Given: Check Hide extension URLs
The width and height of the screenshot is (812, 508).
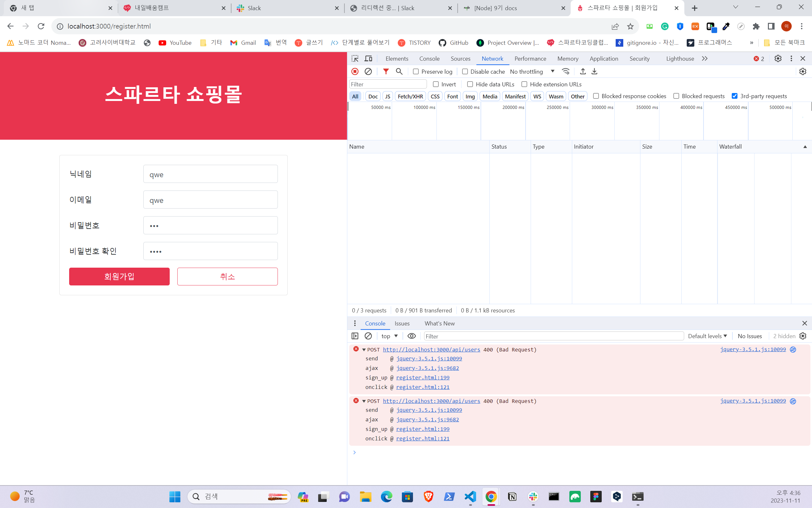Looking at the screenshot, I should click(524, 84).
